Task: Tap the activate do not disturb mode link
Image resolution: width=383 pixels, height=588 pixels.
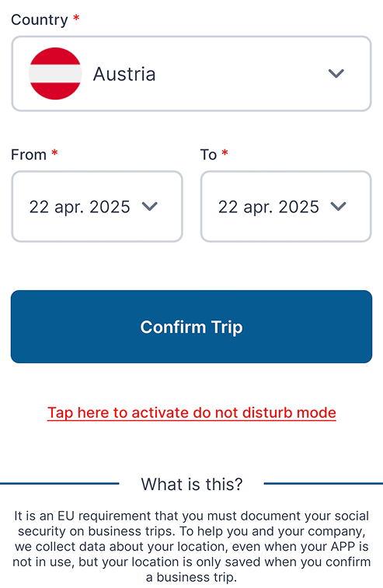Action: 192,413
